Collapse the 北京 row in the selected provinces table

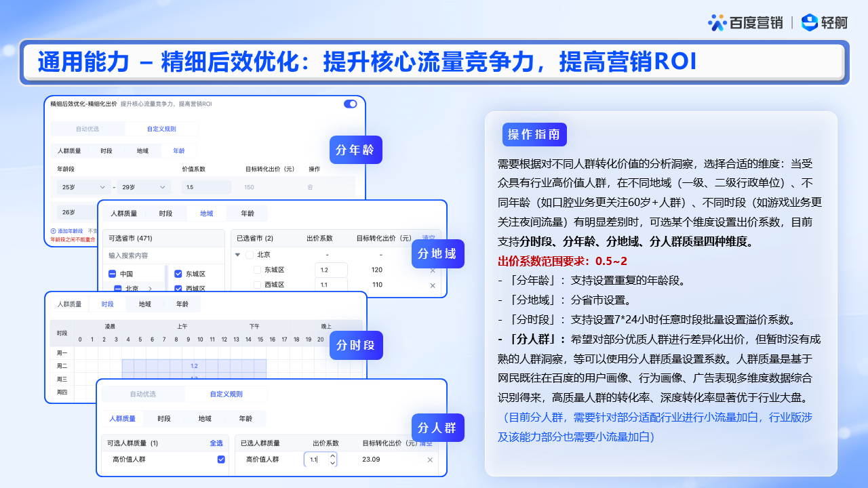(x=238, y=255)
